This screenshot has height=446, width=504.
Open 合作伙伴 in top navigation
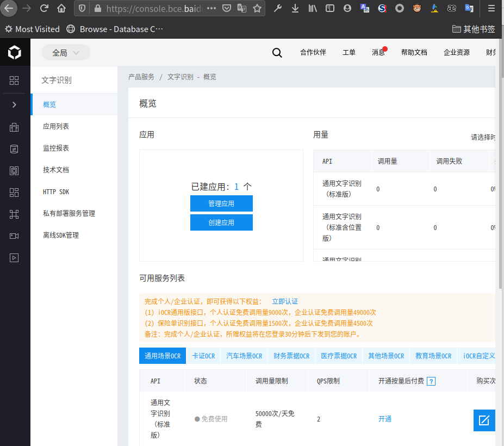313,52
